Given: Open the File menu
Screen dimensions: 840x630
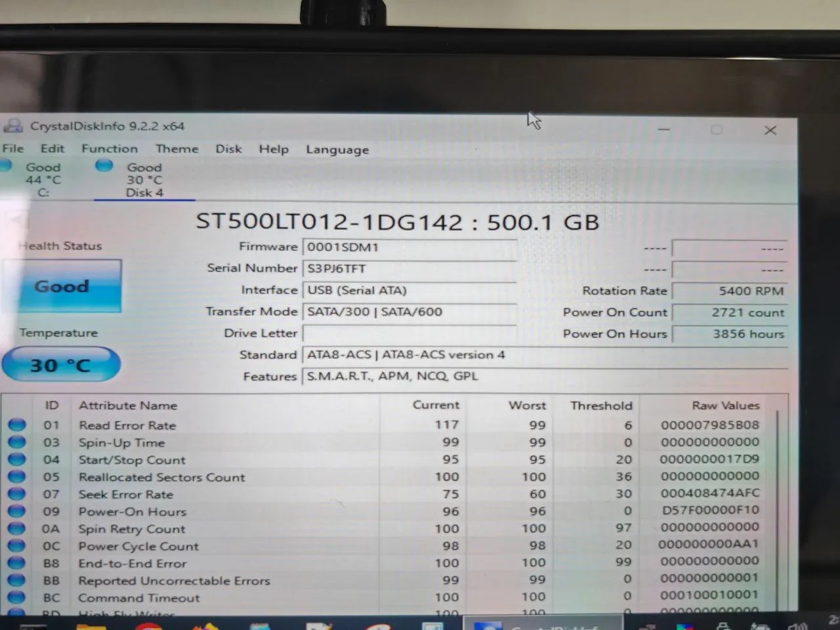Looking at the screenshot, I should pyautogui.click(x=12, y=148).
